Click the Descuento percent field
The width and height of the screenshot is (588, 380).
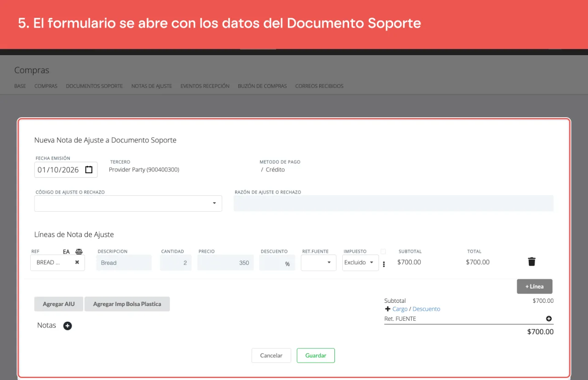[277, 263]
